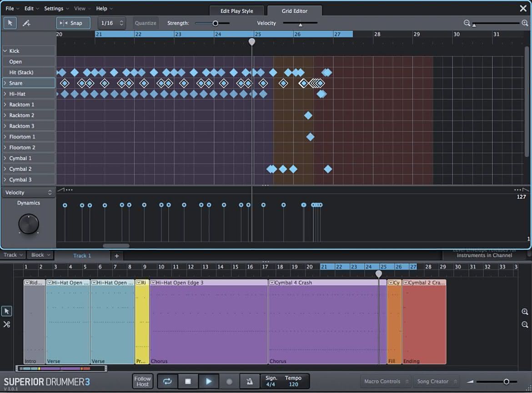The image size is (532, 393).
Task: Click the Tempo 120 field
Action: pos(293,381)
